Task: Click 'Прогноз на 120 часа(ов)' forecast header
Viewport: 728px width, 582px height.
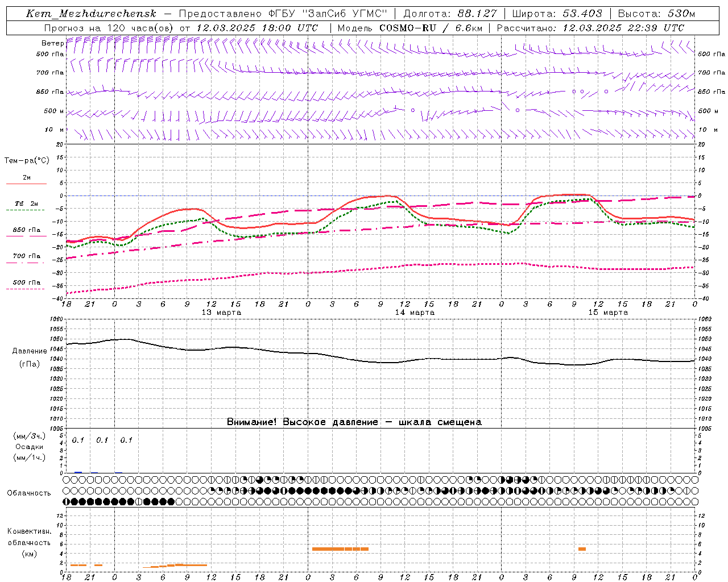Action: [109, 28]
